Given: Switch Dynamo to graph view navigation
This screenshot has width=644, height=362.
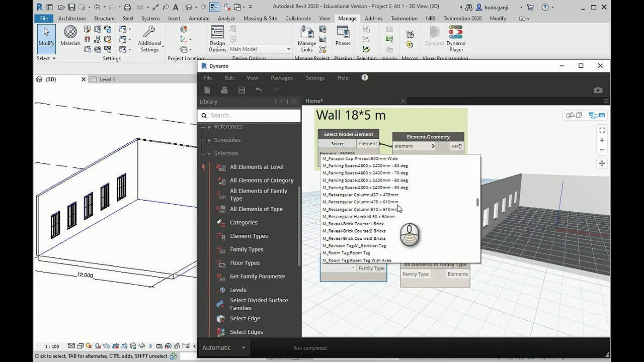Looking at the screenshot, I should tap(597, 115).
